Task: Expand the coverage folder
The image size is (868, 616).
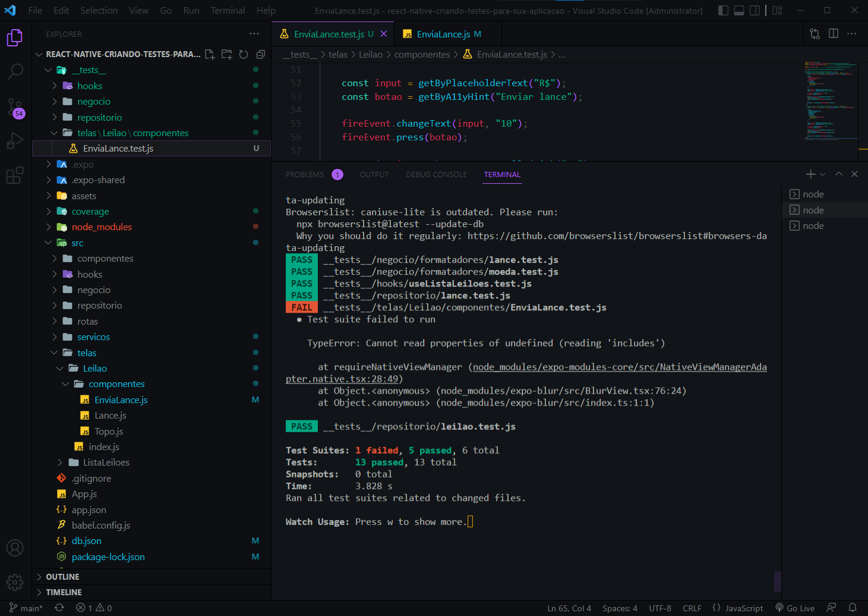Action: point(151,211)
